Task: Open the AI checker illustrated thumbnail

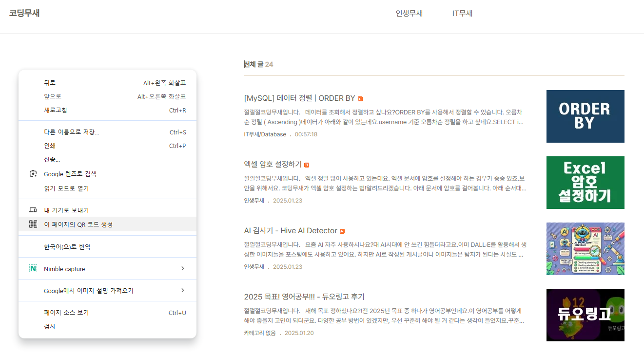Action: (x=585, y=249)
